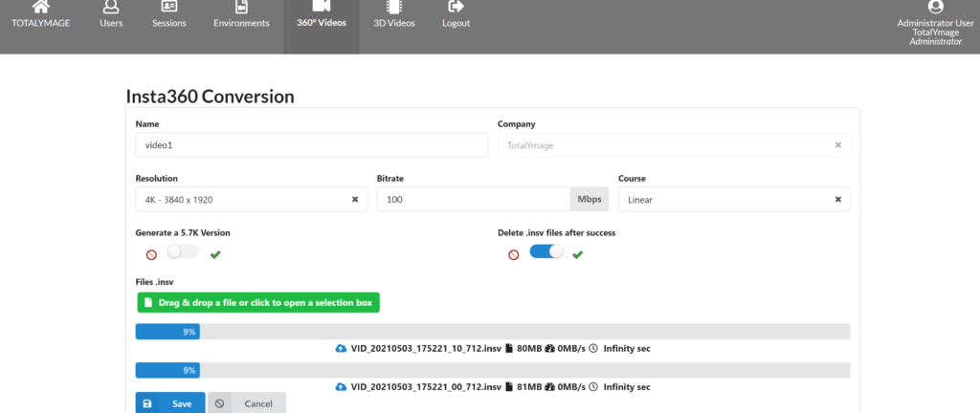Click file size icon beside 81MB

point(509,387)
